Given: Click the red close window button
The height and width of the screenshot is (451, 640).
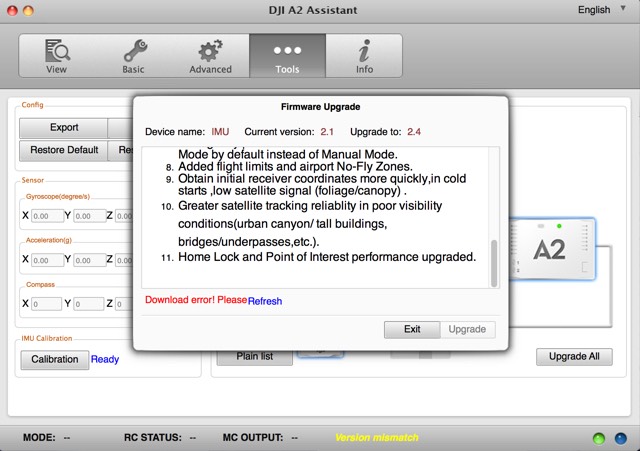Looking at the screenshot, I should point(12,11).
